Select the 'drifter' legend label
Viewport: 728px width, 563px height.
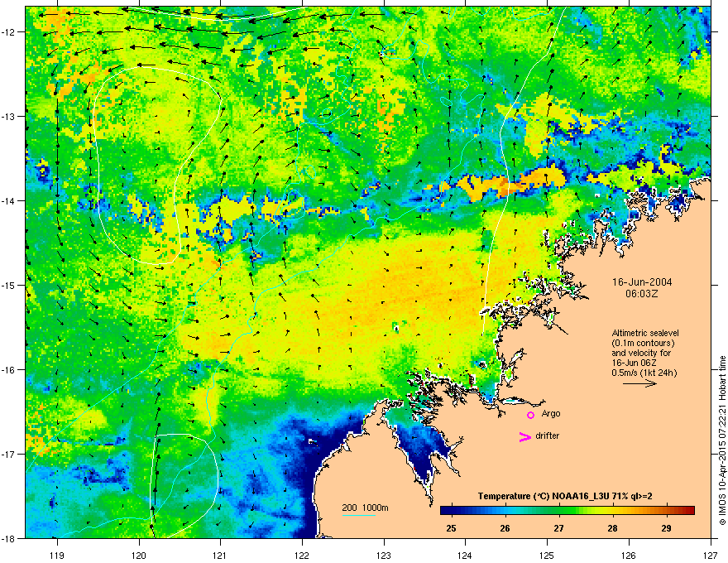pyautogui.click(x=548, y=435)
